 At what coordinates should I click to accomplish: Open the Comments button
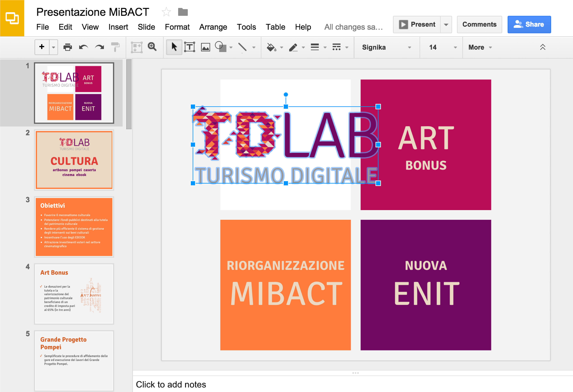(479, 24)
